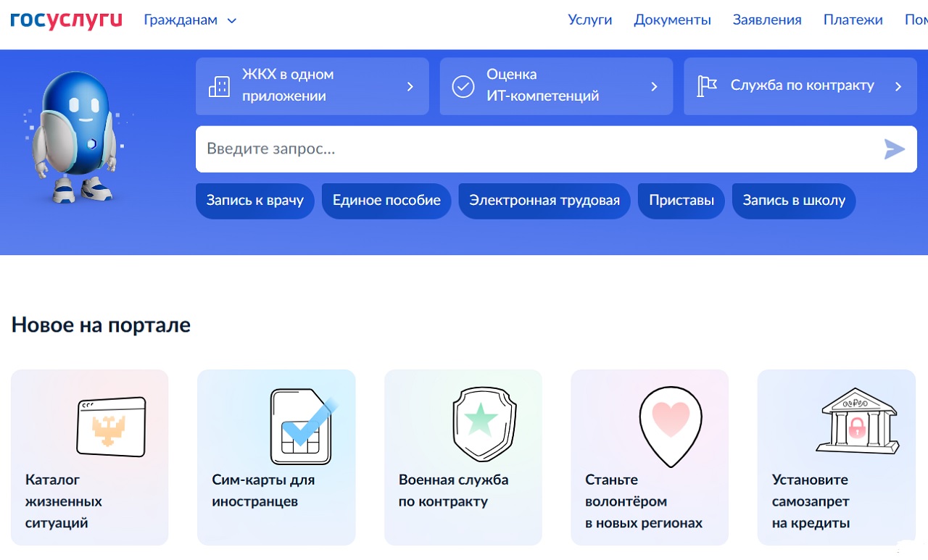This screenshot has width=928, height=560.
Task: Submit search with the paper plane icon
Action: click(x=895, y=149)
